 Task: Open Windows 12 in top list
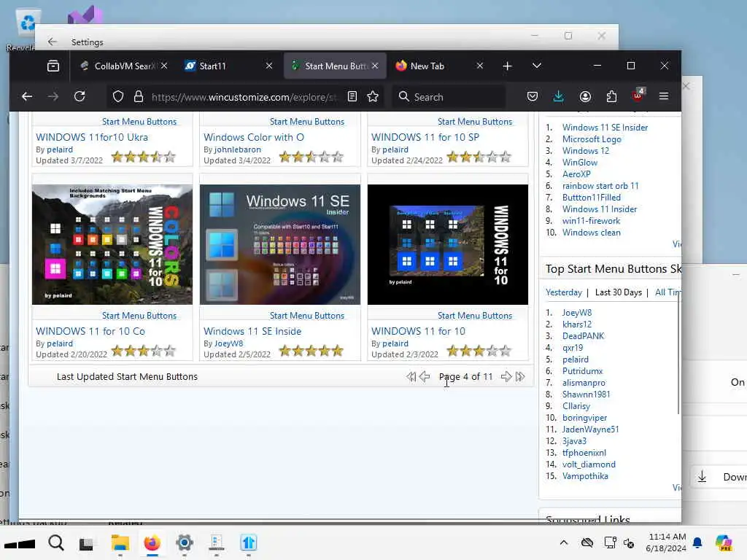coord(586,150)
